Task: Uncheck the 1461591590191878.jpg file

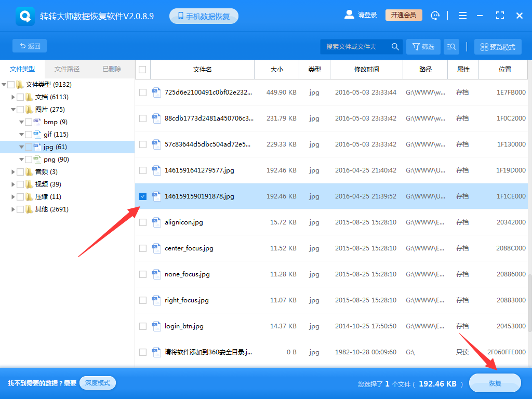Action: point(142,196)
